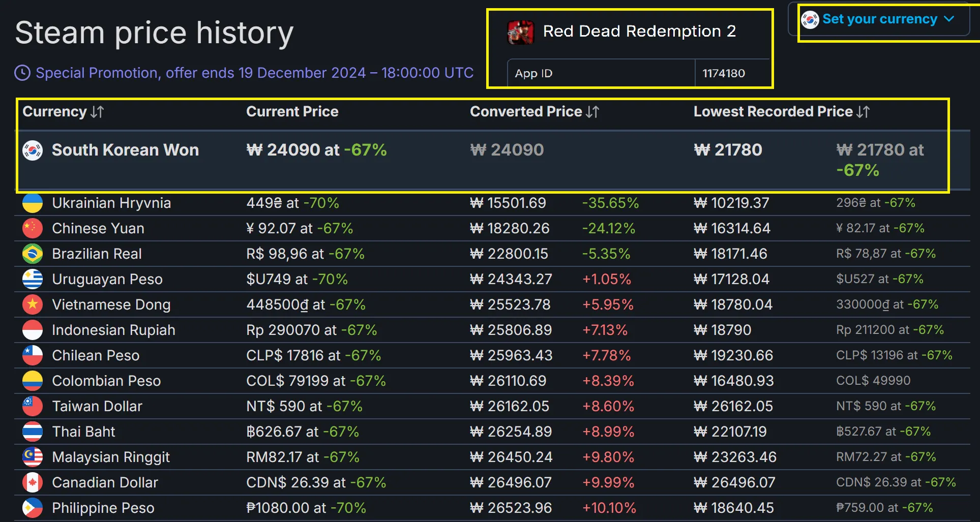The image size is (980, 522).
Task: Click the Red Dead Redemption 2 title
Action: pos(639,31)
